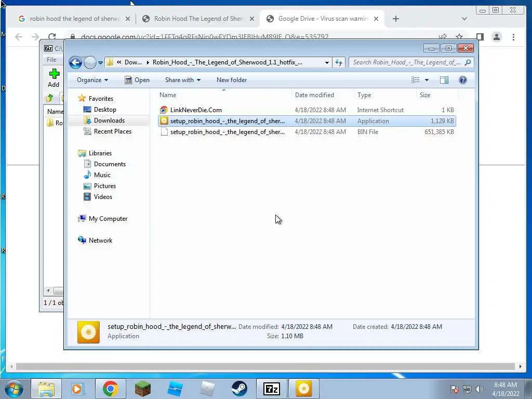Click the blank icon of the BIN file
The image size is (532, 399).
tap(164, 132)
